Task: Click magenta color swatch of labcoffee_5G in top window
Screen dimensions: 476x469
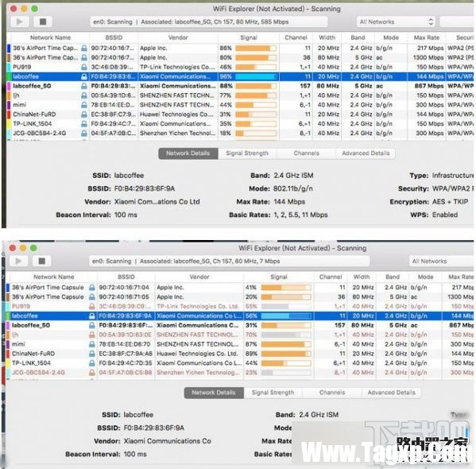Action: tap(9, 86)
